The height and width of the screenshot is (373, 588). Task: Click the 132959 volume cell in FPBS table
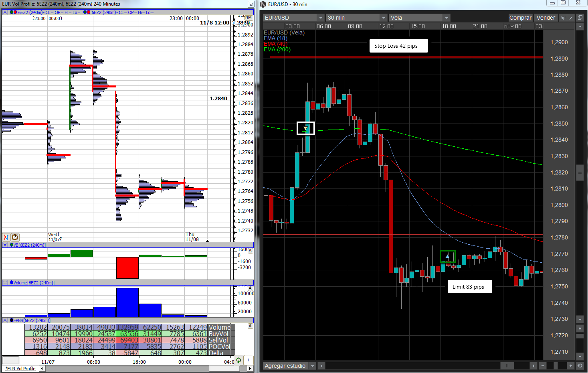point(127,327)
